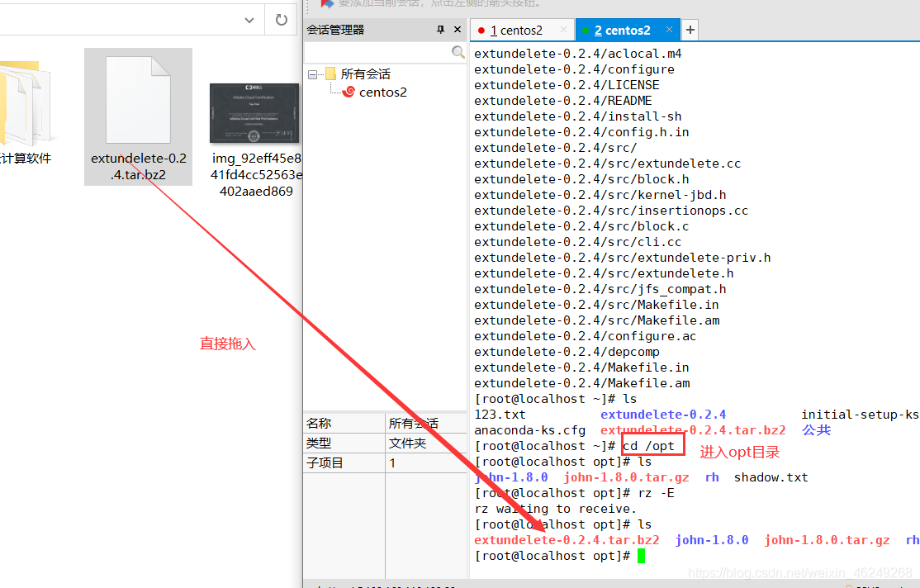The width and height of the screenshot is (920, 588).
Task: Click 'rz -E' command in terminal
Action: [656, 493]
